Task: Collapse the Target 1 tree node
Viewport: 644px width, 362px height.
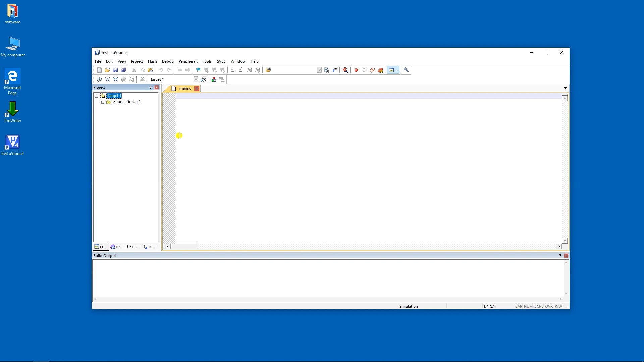Action: coord(96,96)
